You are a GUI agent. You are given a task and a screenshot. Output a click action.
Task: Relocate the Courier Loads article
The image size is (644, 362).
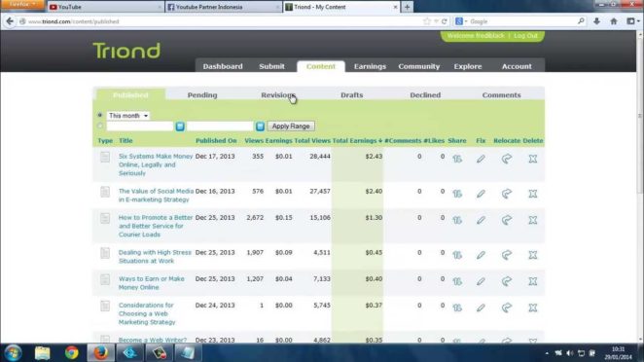point(507,220)
